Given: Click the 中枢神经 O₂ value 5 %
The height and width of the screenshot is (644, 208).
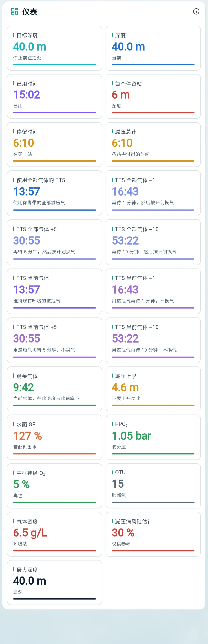Looking at the screenshot, I should click(22, 484).
